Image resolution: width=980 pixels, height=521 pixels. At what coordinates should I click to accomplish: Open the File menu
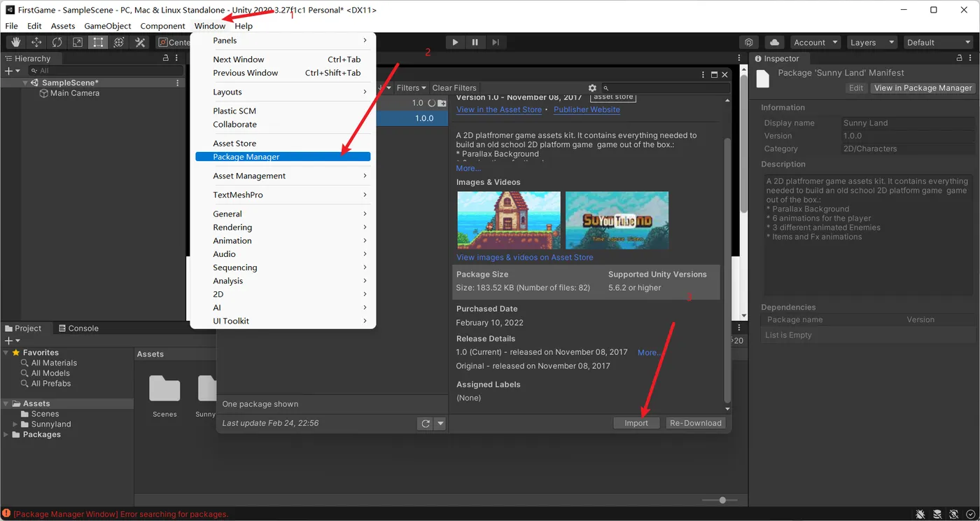coord(12,26)
